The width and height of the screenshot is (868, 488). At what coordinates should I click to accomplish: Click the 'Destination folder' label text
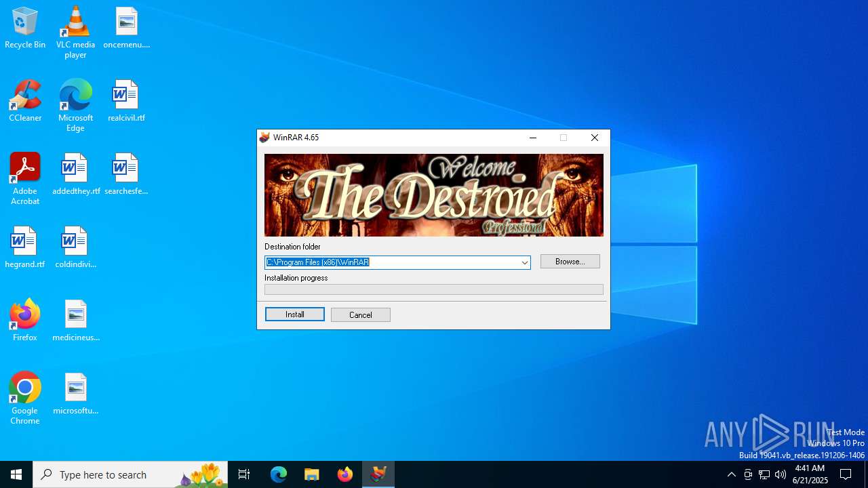pyautogui.click(x=292, y=247)
